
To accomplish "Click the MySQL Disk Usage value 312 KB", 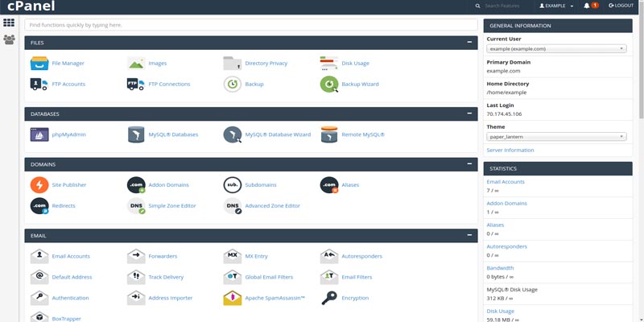I will [498, 298].
